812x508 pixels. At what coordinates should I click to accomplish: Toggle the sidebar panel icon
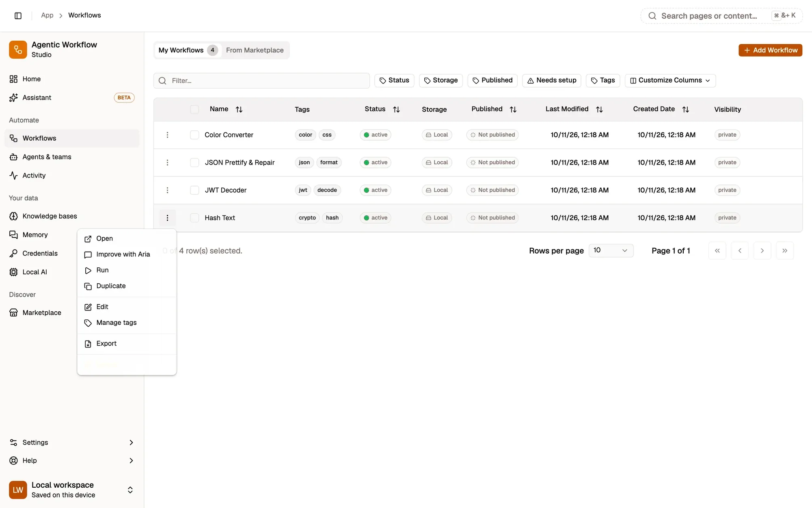click(x=18, y=15)
